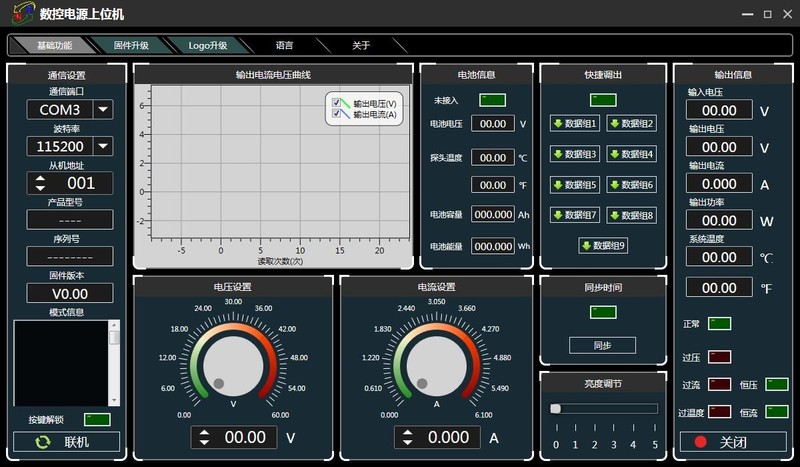This screenshot has height=467, width=800.
Task: Click the 数据组1 quick recall button
Action: (x=574, y=124)
